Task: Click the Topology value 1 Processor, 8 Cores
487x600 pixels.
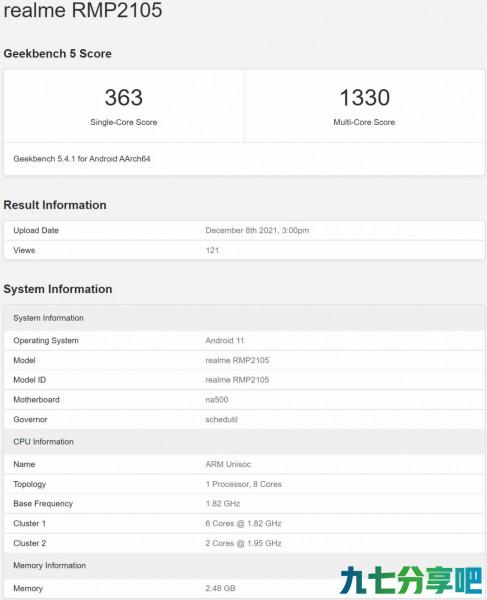Action: tap(243, 484)
